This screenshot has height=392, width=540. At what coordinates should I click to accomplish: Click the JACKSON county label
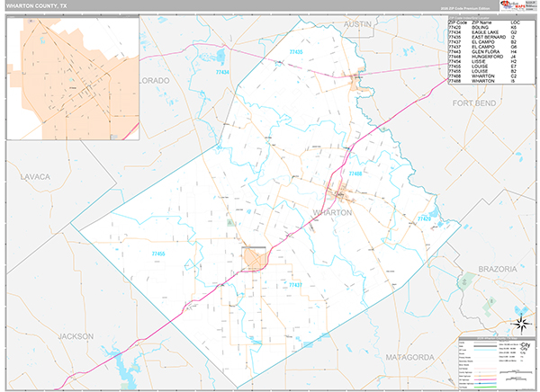pyautogui.click(x=76, y=336)
